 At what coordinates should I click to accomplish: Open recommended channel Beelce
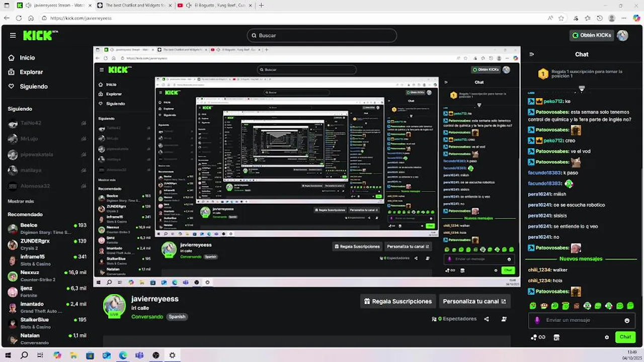tap(47, 229)
